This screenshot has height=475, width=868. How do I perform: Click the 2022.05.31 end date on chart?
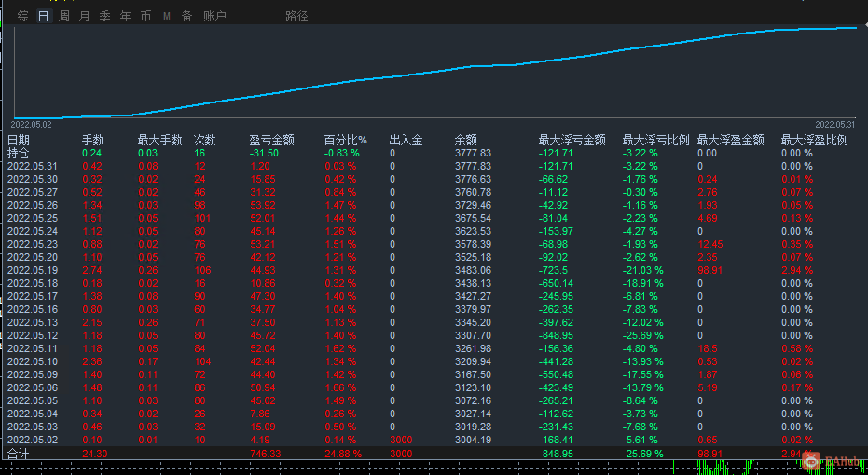click(834, 125)
